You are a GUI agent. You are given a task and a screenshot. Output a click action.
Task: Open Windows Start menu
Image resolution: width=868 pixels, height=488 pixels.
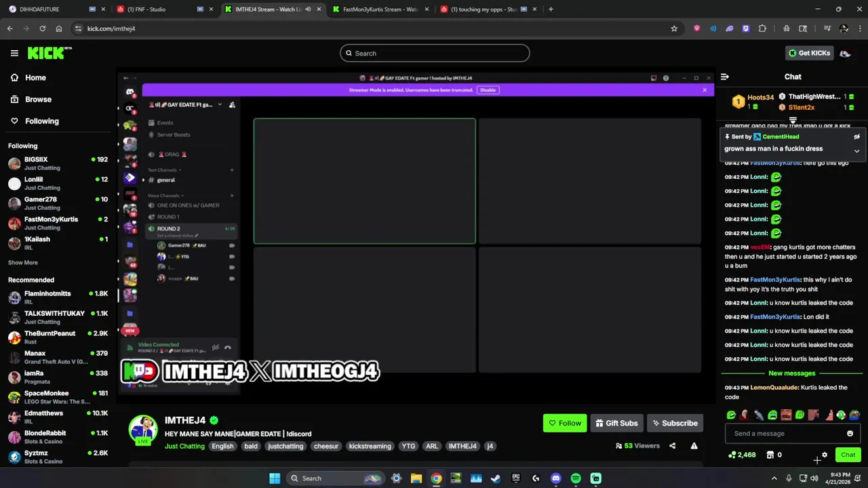pyautogui.click(x=275, y=479)
